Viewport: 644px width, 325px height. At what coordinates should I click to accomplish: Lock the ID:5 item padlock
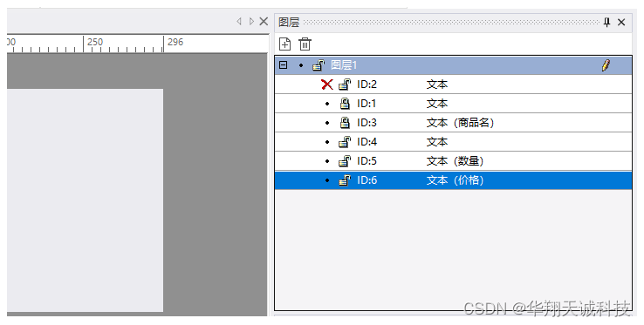(x=345, y=161)
